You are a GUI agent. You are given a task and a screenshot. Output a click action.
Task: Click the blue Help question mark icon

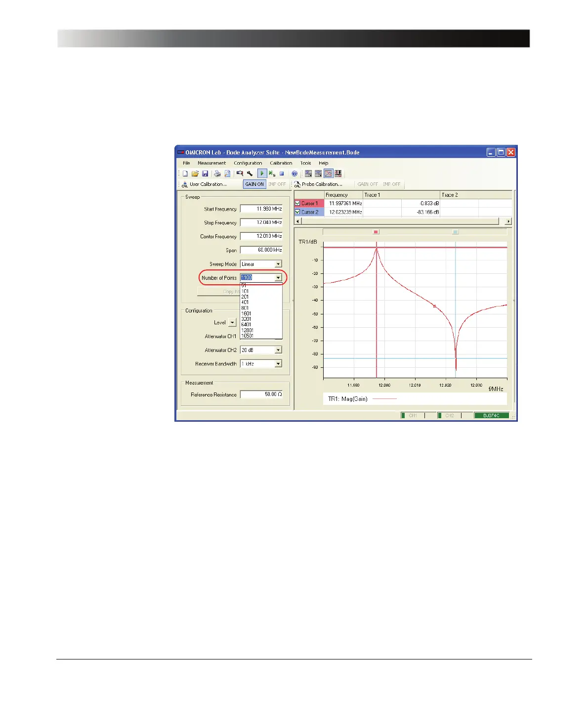294,174
